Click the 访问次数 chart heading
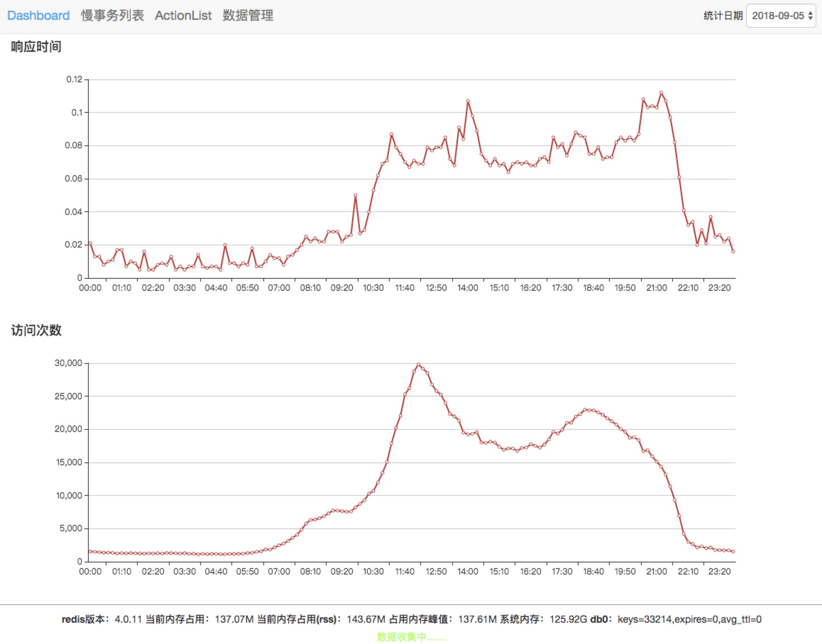Image resolution: width=822 pixels, height=644 pixels. click(36, 330)
